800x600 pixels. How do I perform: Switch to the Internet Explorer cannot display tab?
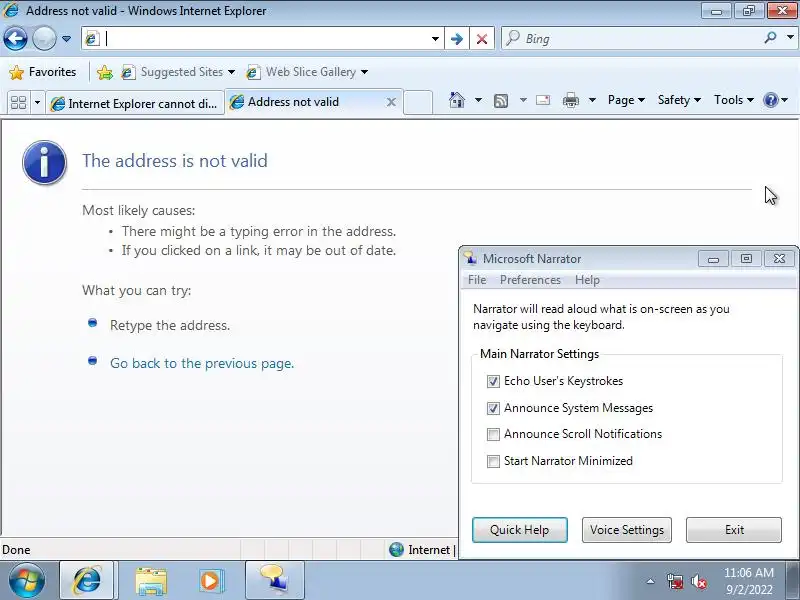[135, 103]
